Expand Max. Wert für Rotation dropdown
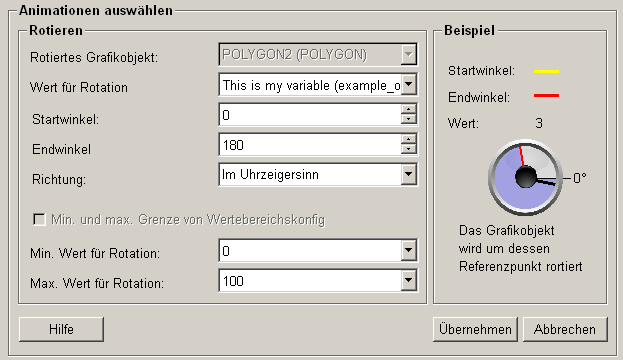Image resolution: width=623 pixels, height=360 pixels. click(408, 281)
